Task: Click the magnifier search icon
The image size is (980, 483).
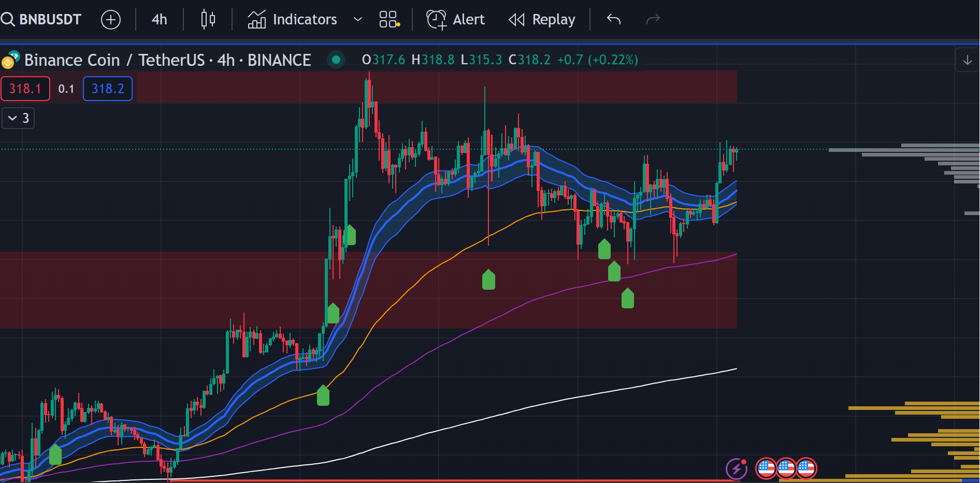Action: click(x=8, y=20)
